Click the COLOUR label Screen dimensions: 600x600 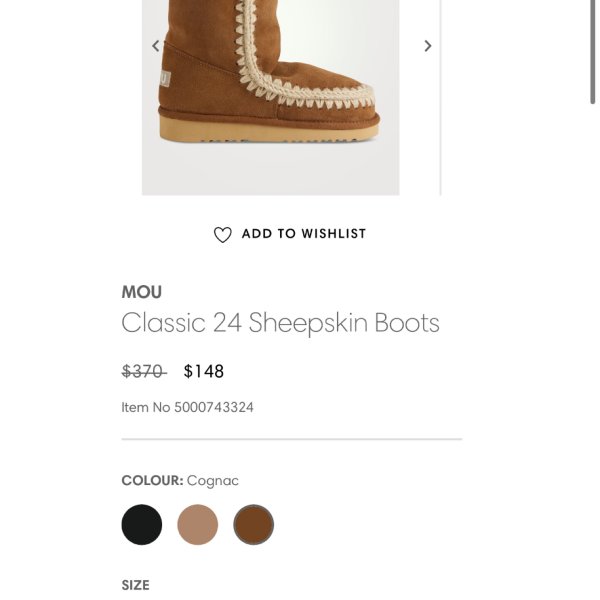tap(152, 481)
